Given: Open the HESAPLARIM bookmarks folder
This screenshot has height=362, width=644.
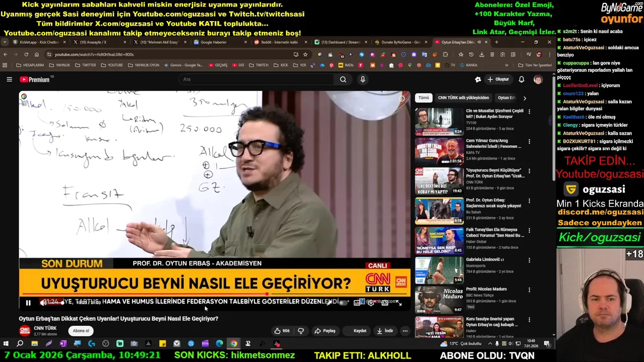Looking at the screenshot, I should click(30, 65).
